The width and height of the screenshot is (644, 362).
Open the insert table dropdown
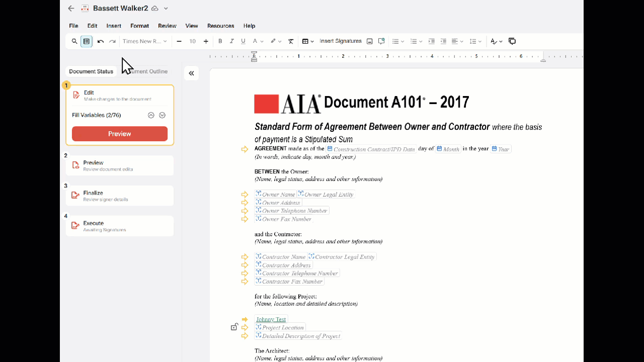point(308,41)
